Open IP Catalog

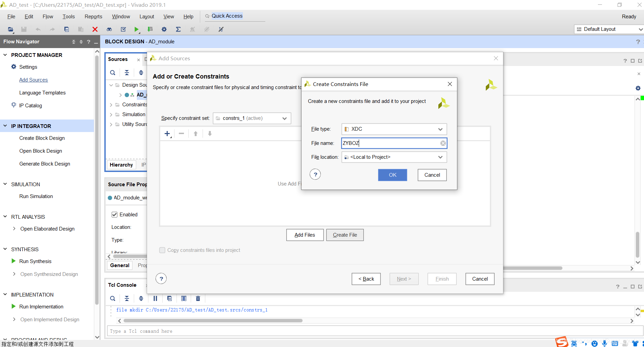point(30,106)
